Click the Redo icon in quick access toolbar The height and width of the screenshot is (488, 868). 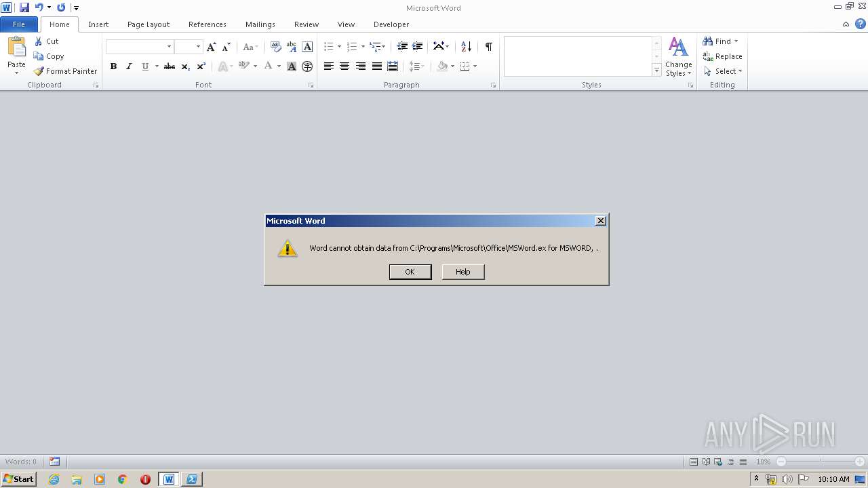[61, 7]
